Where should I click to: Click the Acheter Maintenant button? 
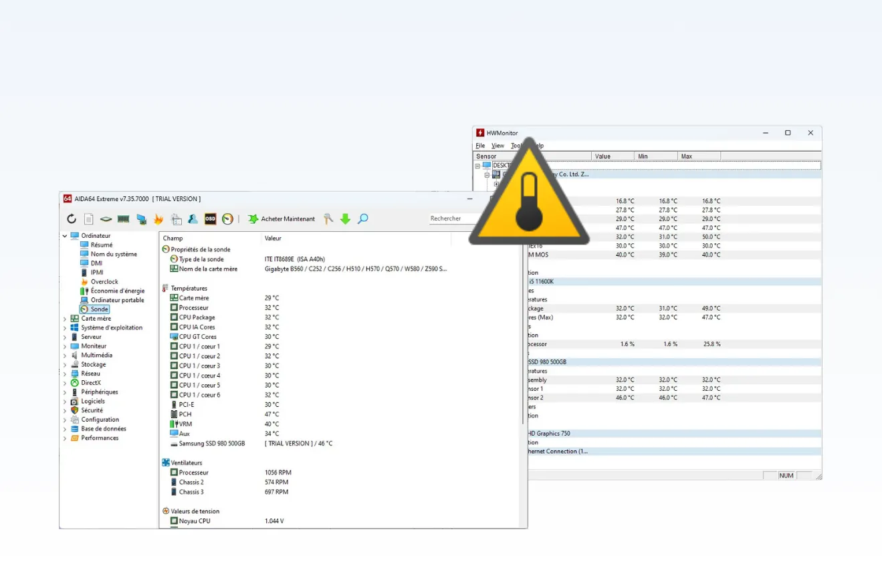click(x=282, y=218)
